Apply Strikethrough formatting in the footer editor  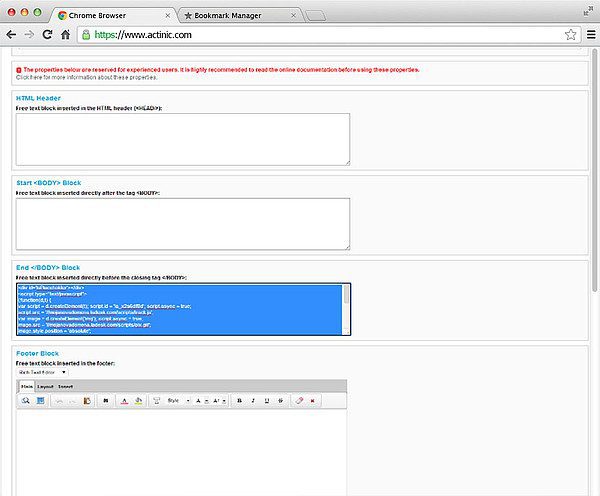tap(279, 400)
